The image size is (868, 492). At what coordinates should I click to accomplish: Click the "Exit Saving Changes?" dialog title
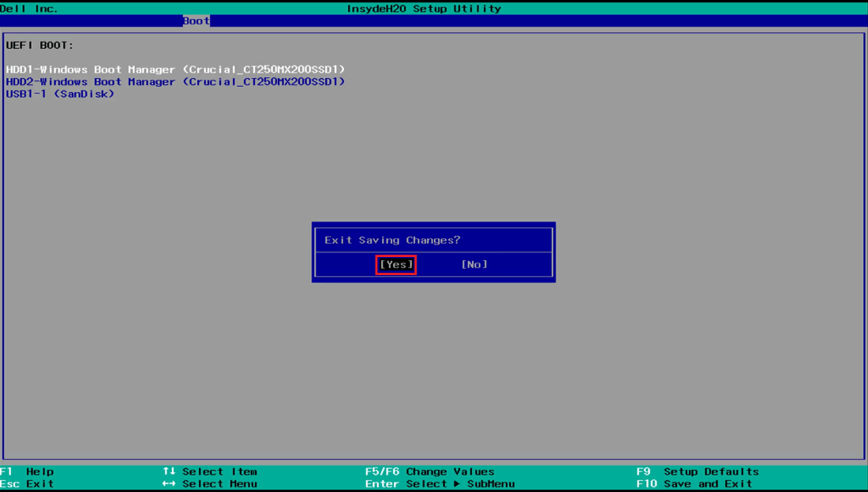pos(392,240)
